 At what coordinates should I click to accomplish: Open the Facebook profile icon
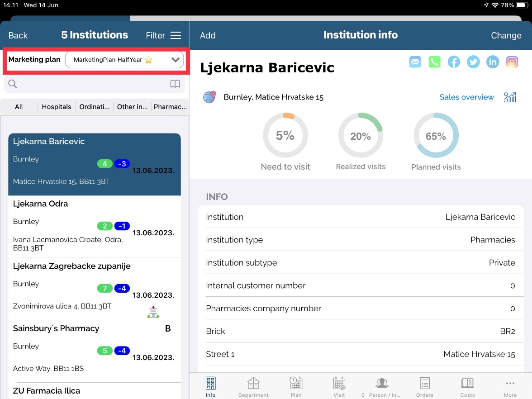[x=454, y=62]
